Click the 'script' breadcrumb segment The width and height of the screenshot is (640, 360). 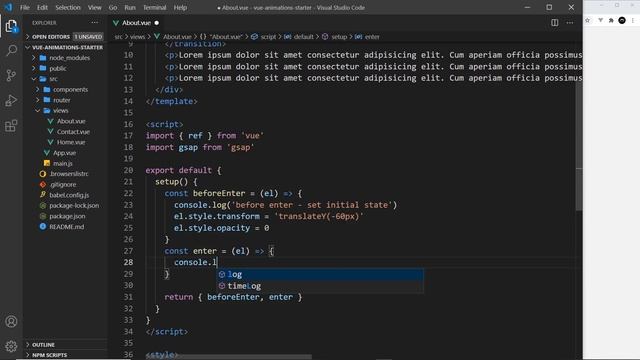click(268, 37)
